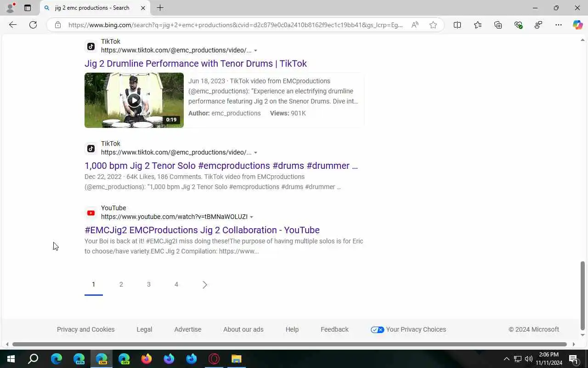This screenshot has height=368, width=588.
Task: Open Privacy and Cookies link
Action: click(86, 329)
